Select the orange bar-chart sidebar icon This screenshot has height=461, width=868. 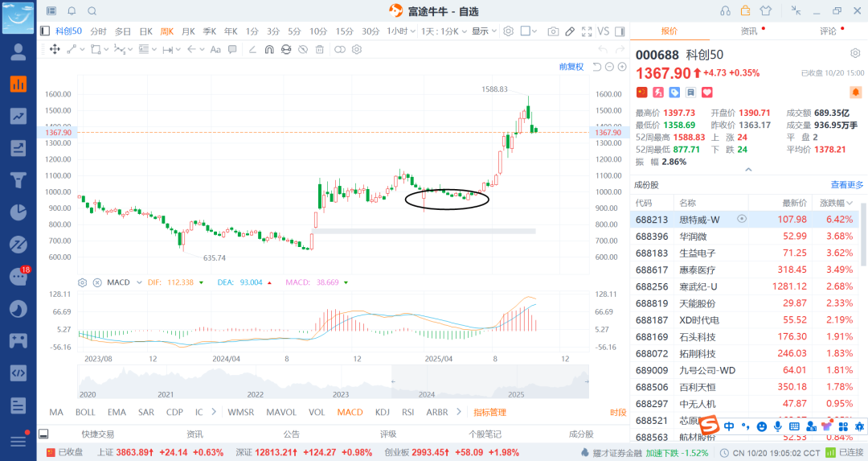tap(18, 84)
